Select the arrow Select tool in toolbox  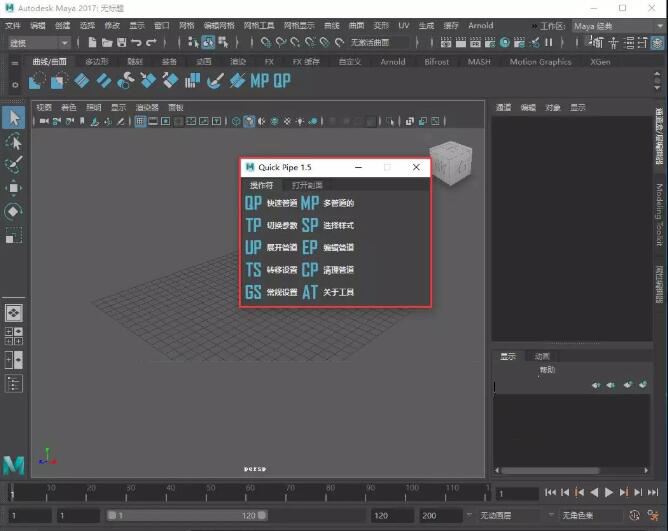pyautogui.click(x=14, y=118)
